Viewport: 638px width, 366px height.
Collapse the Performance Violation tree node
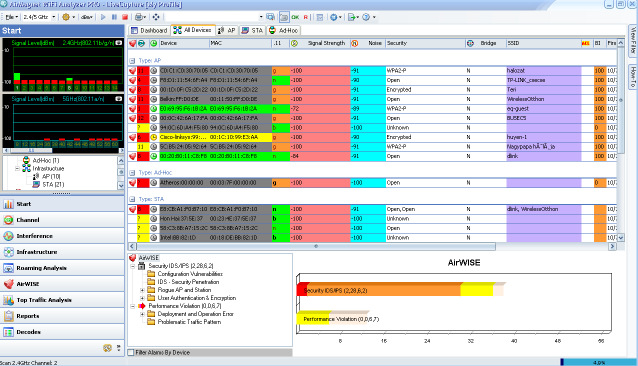click(133, 306)
